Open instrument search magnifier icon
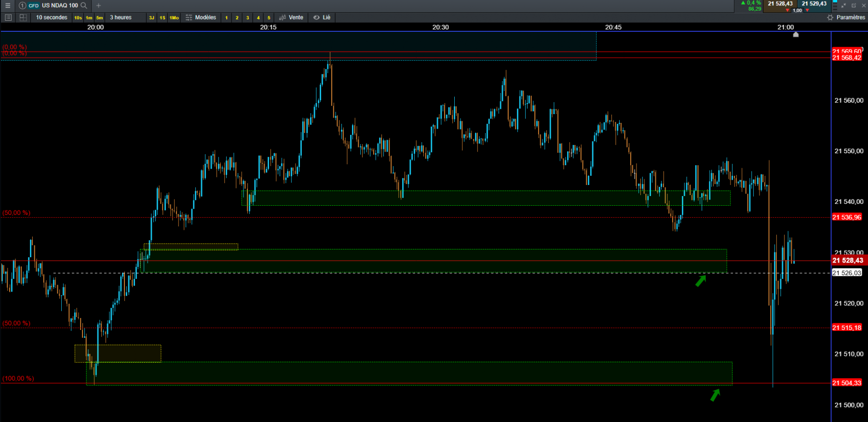868x422 pixels. pyautogui.click(x=84, y=5)
